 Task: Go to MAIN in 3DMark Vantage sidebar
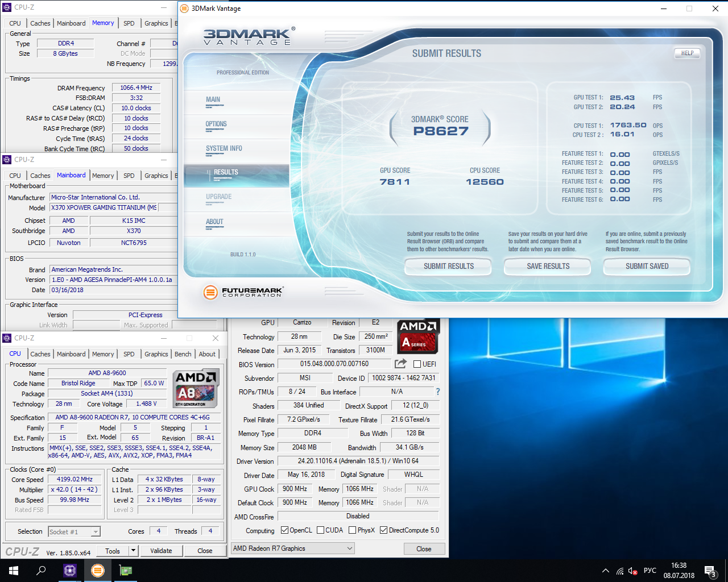pos(213,99)
